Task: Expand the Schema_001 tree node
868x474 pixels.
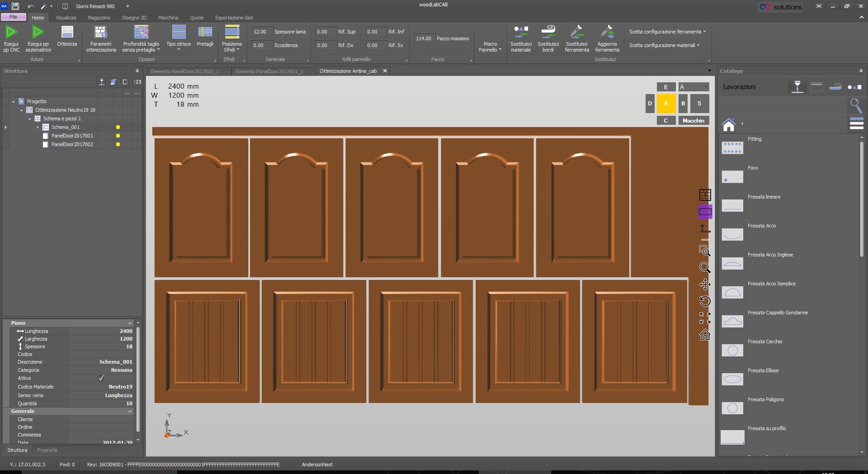Action: tap(38, 128)
